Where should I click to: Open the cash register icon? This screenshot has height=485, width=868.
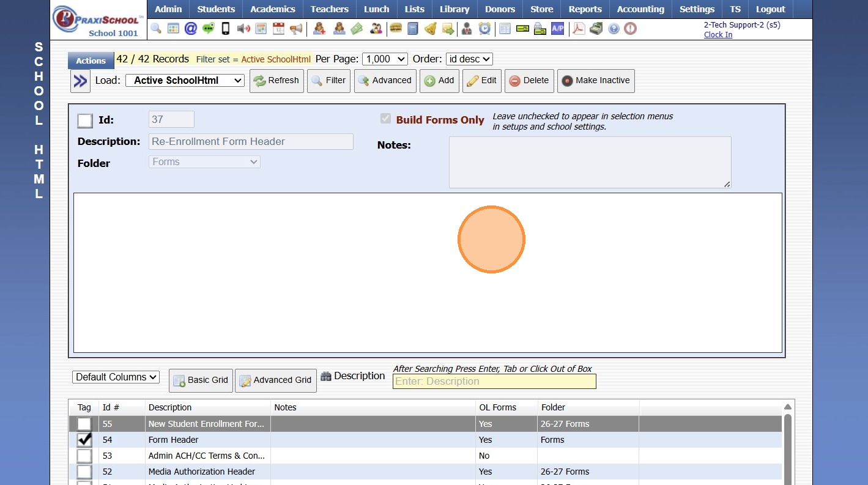(x=596, y=29)
